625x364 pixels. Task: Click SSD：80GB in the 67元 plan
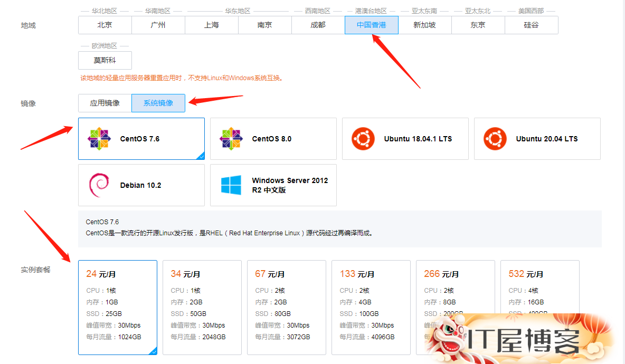click(x=273, y=314)
